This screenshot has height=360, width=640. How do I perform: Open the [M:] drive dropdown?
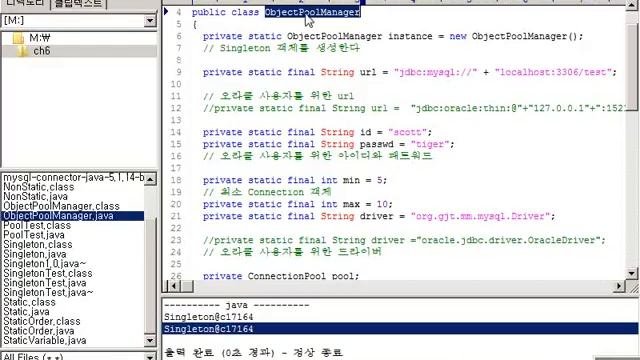click(150, 20)
